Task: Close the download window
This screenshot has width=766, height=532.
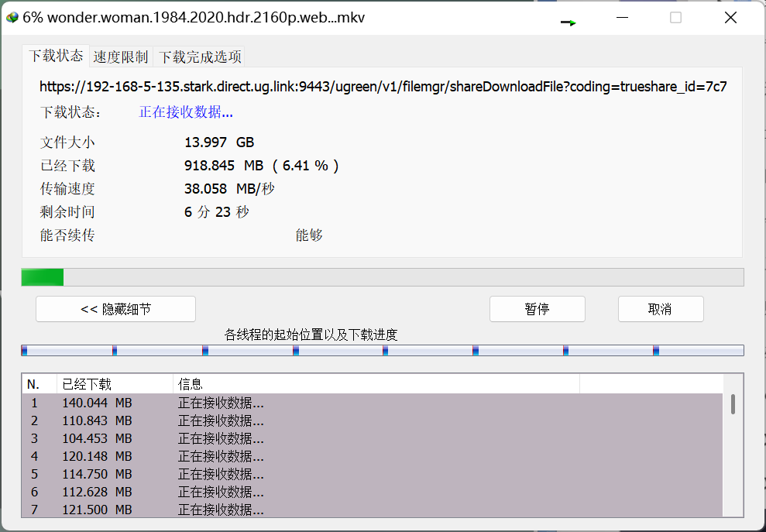Action: click(731, 18)
